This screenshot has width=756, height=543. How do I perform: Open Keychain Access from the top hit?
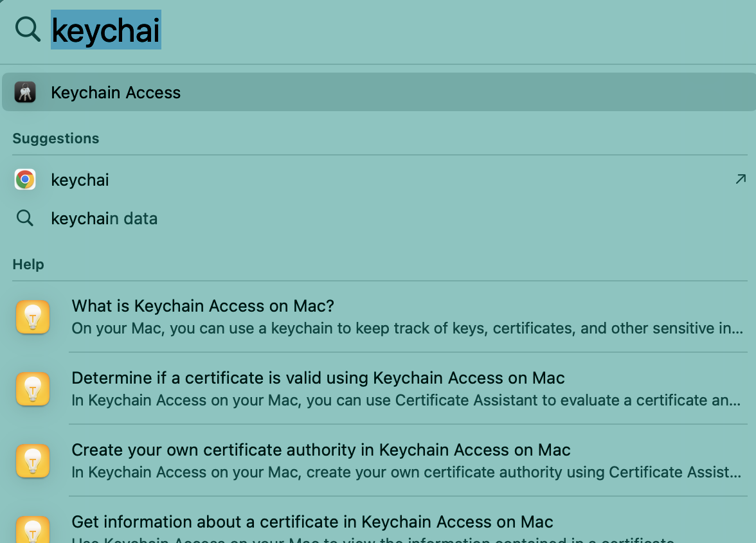coord(116,92)
